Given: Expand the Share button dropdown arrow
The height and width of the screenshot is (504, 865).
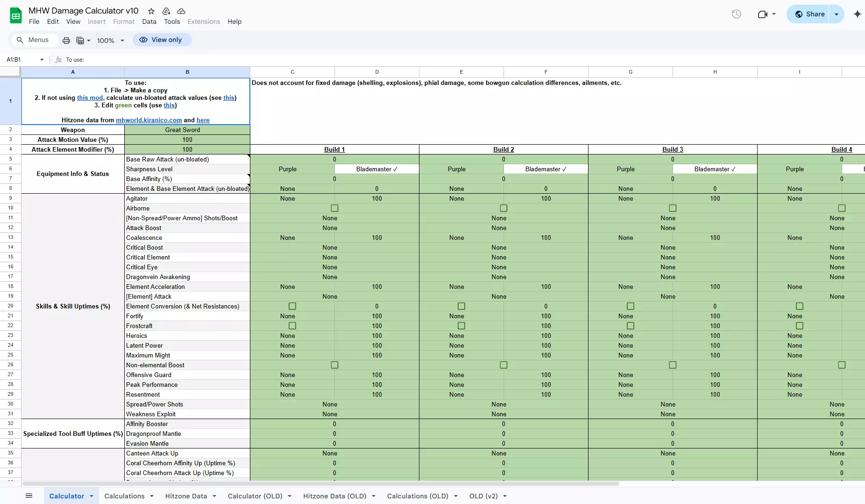Looking at the screenshot, I should point(837,14).
